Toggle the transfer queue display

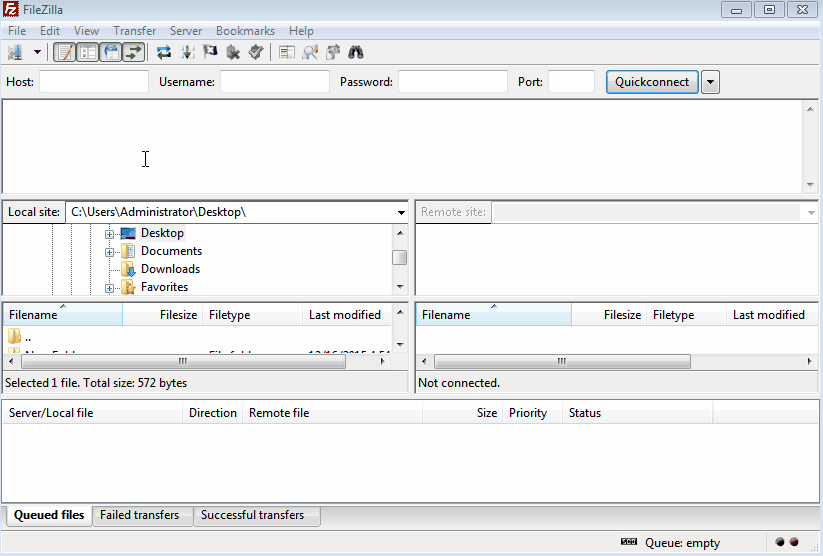point(134,52)
